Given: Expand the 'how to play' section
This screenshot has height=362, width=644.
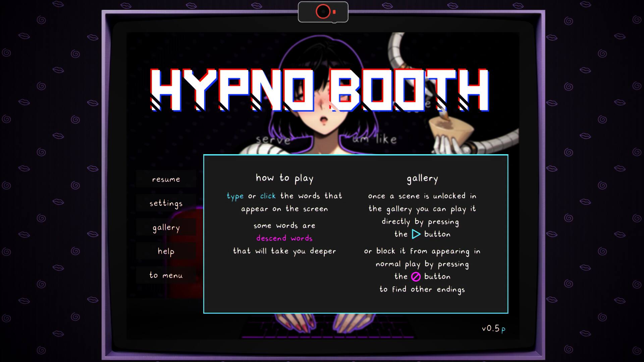Looking at the screenshot, I should click(x=284, y=178).
